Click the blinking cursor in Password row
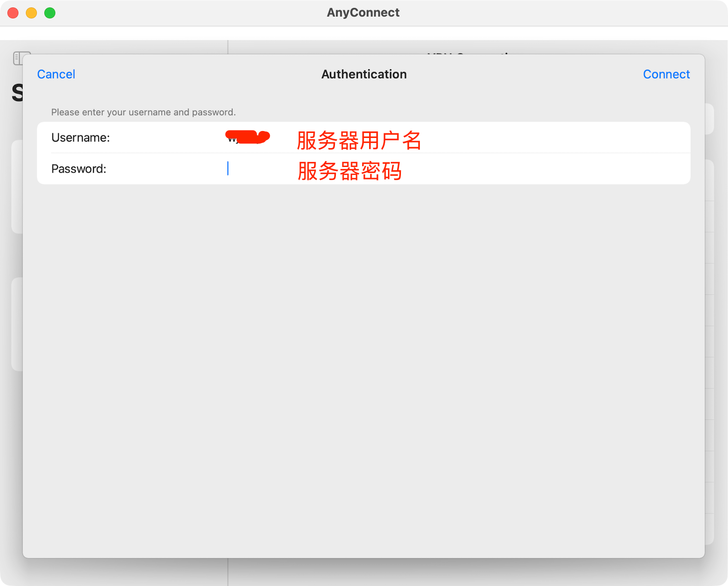This screenshot has width=728, height=586. click(228, 168)
